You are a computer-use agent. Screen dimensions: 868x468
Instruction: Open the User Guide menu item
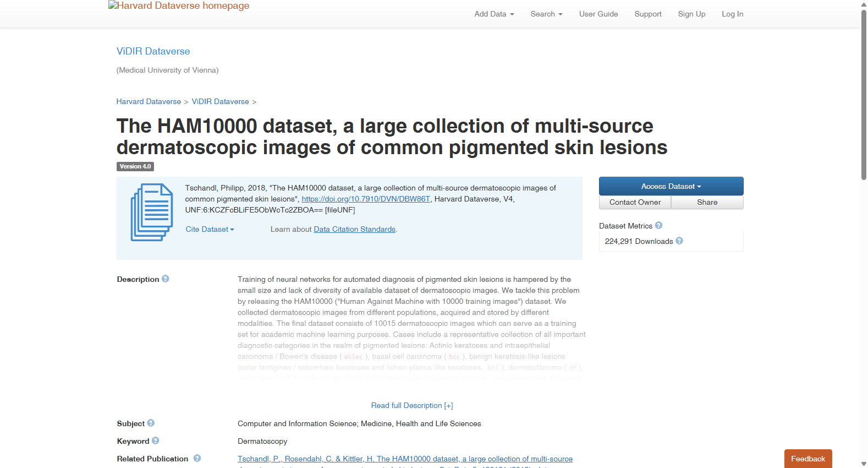598,14
